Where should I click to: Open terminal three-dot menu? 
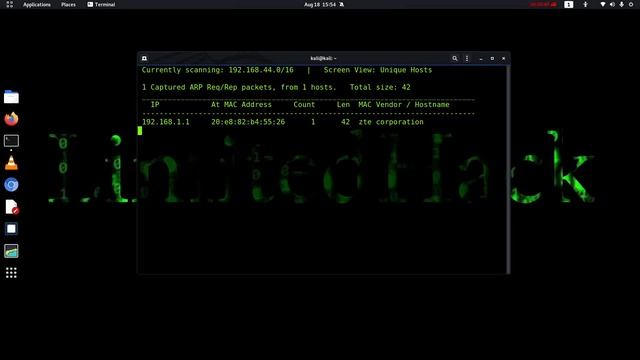pos(467,58)
